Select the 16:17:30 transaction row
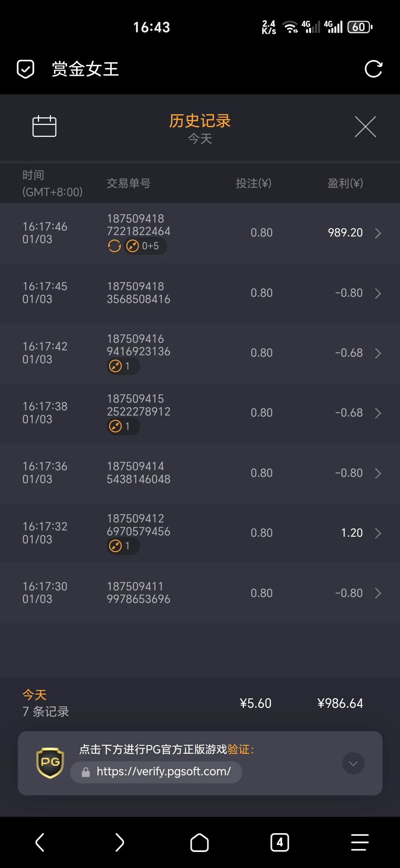 pyautogui.click(x=200, y=593)
